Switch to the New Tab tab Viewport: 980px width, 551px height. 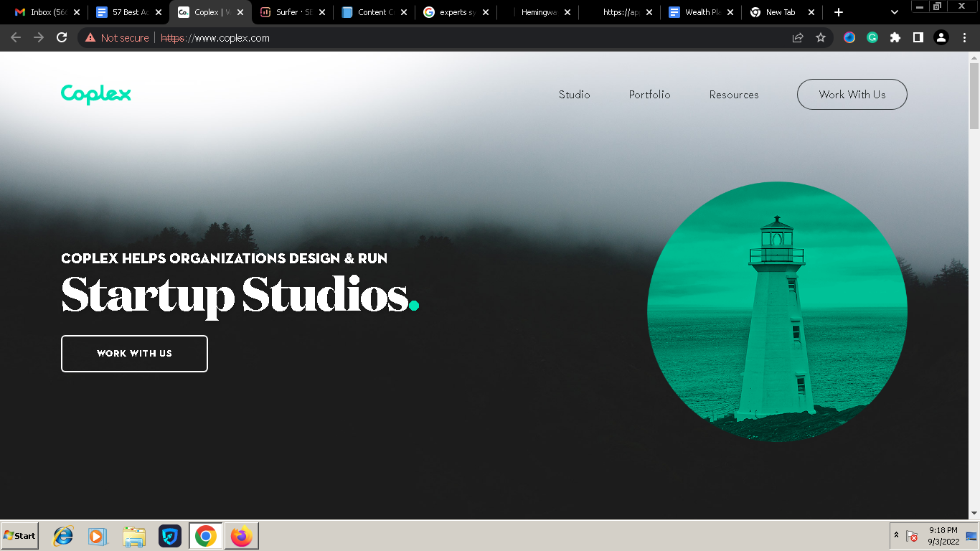[783, 12]
